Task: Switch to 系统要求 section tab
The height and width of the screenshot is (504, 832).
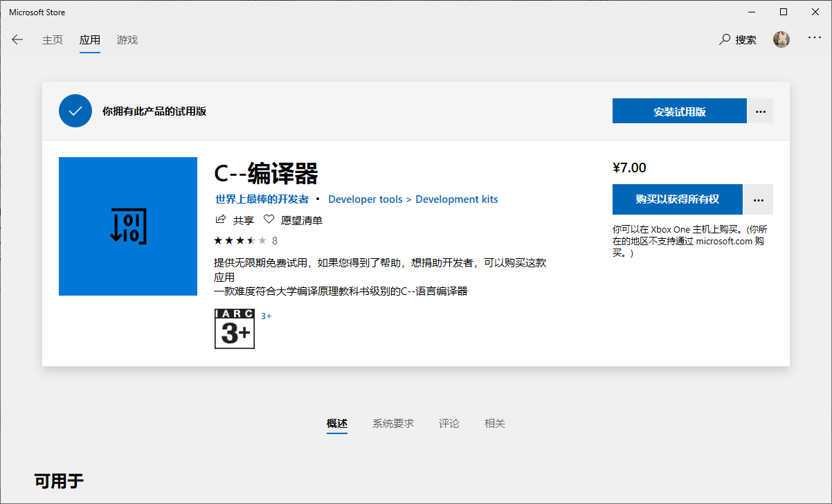Action: [393, 423]
